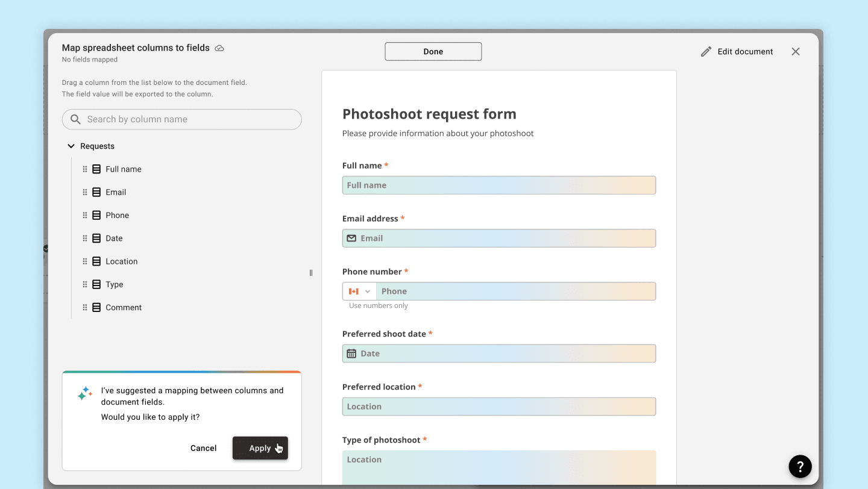Close the mapping dialog with the X
This screenshot has width=868, height=489.
(796, 52)
